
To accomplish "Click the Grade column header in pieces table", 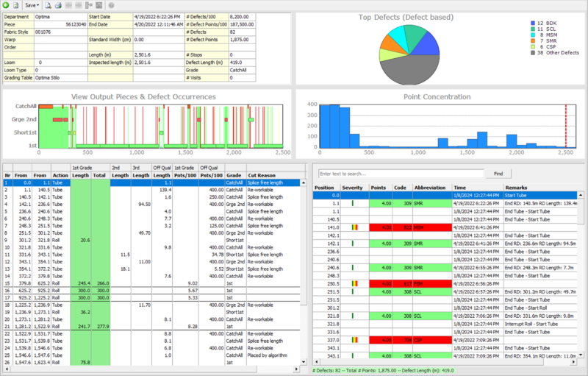I will [x=235, y=175].
